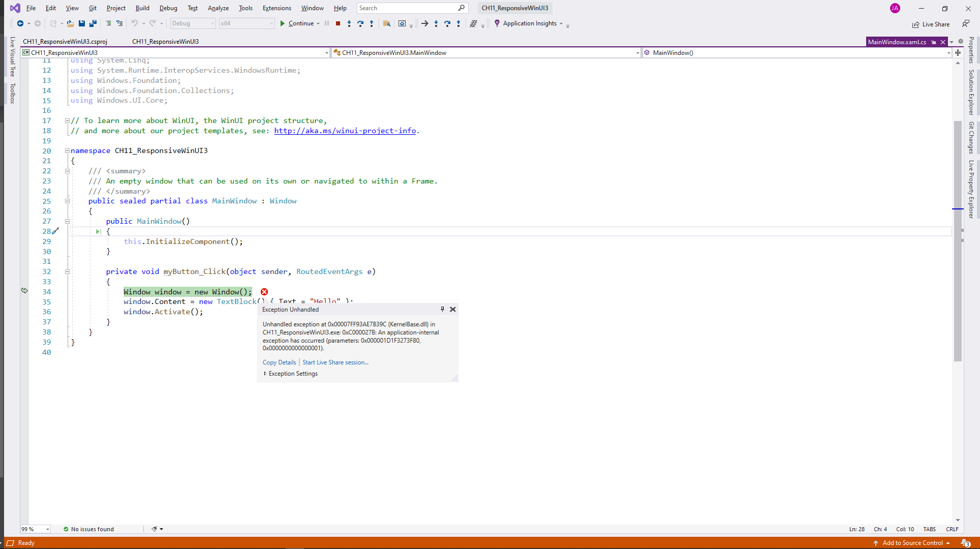
Task: Click the editor vertical scrollbar thumb
Action: click(958, 241)
